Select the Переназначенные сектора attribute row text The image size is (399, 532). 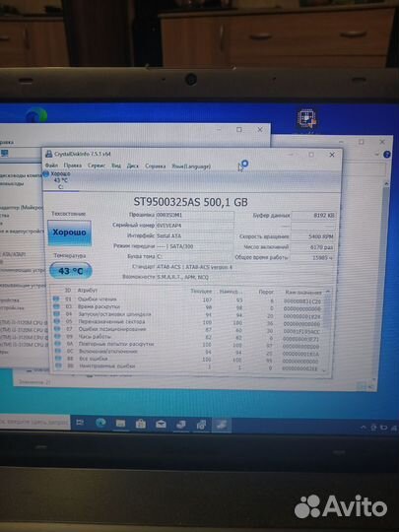tap(111, 321)
